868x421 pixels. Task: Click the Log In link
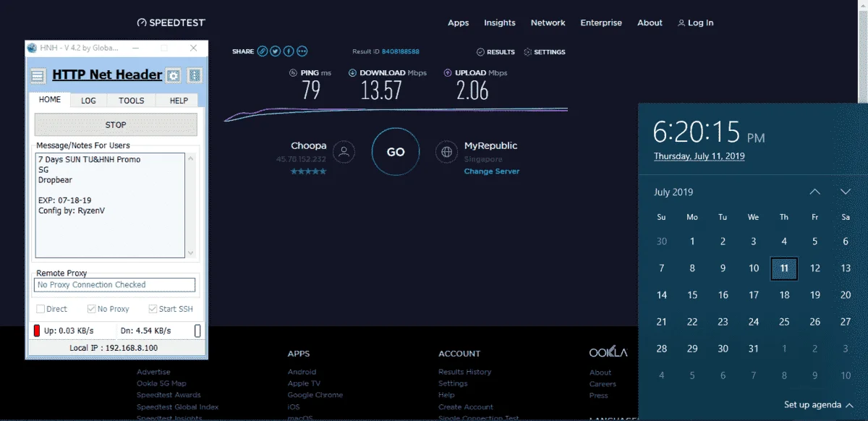[x=700, y=22]
